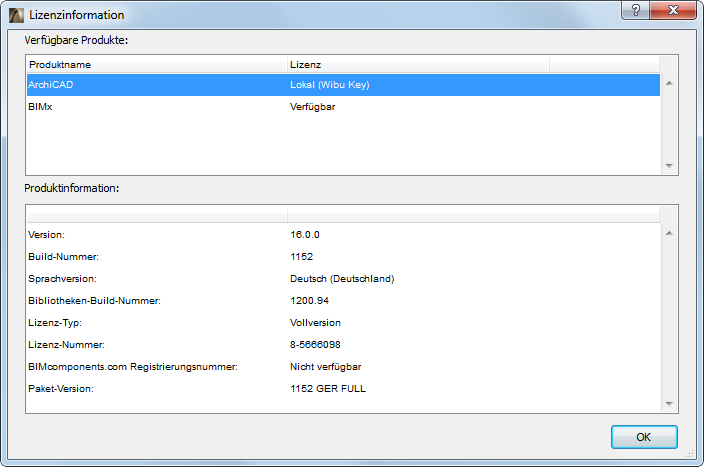Click the 'Sprachversion:' label

[62, 279]
